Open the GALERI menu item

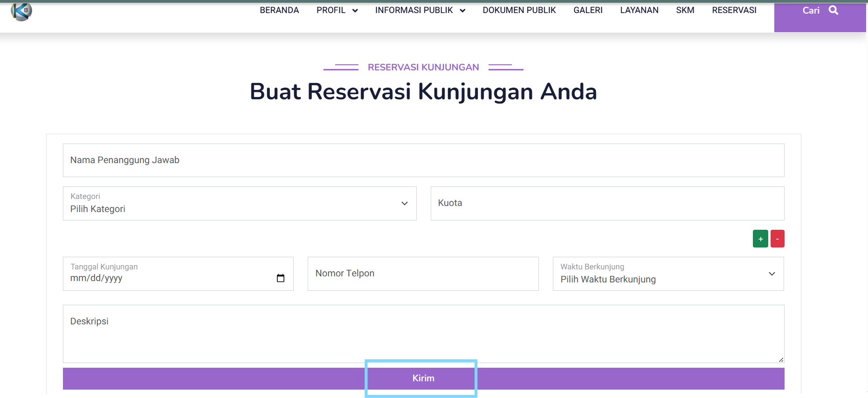pos(588,10)
